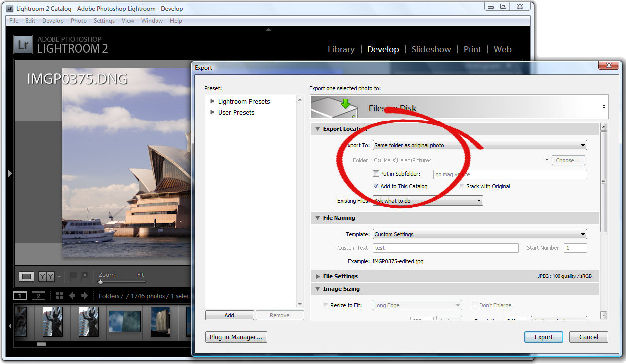Enable Resize to Fit checkbox
Image resolution: width=626 pixels, height=364 pixels.
tap(326, 305)
